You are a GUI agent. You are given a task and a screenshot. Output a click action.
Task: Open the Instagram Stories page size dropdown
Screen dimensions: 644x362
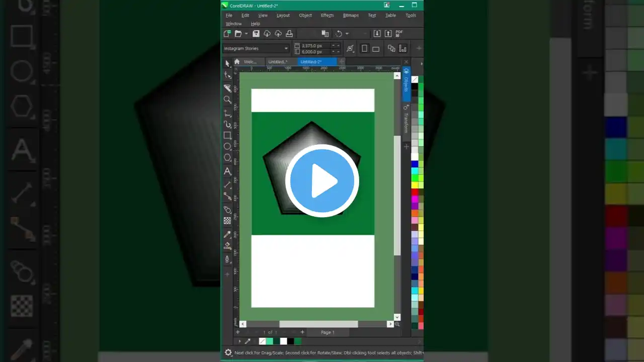pos(286,49)
